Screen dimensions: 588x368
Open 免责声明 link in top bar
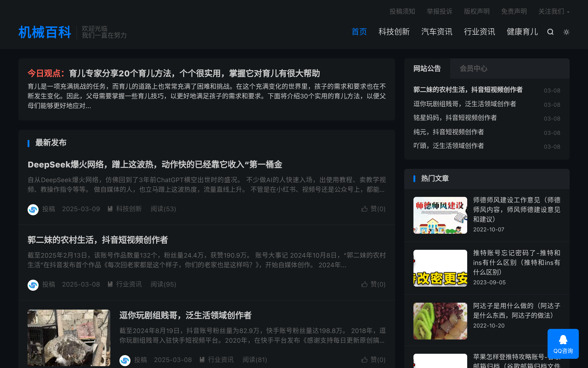tap(514, 11)
